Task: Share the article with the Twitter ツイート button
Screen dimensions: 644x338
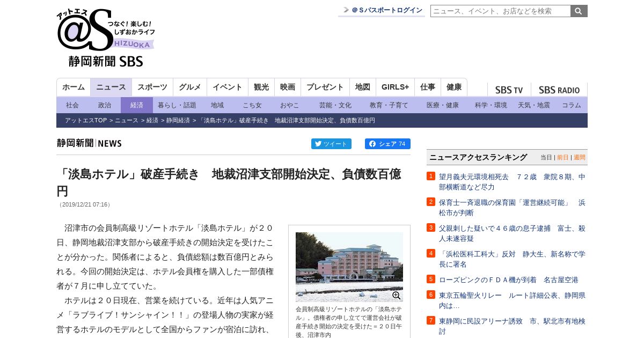Action: [x=331, y=144]
